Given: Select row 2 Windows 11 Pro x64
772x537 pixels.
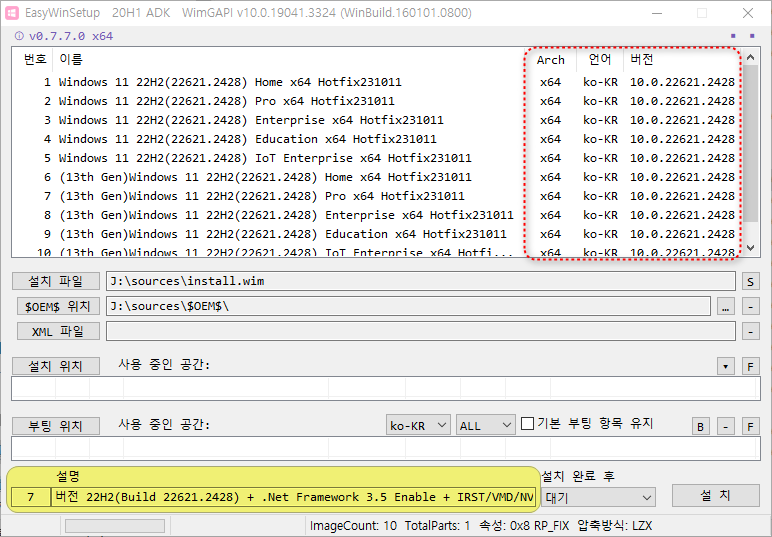Looking at the screenshot, I should [377, 101].
